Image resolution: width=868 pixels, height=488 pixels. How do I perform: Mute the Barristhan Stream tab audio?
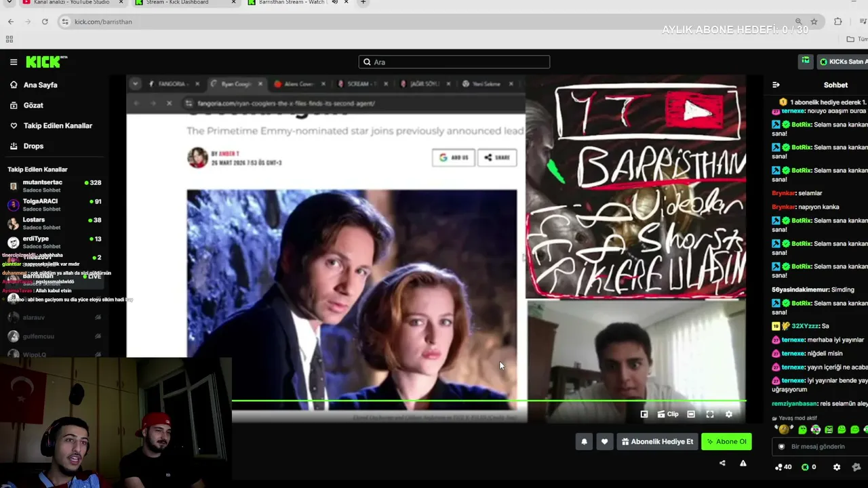(x=334, y=3)
